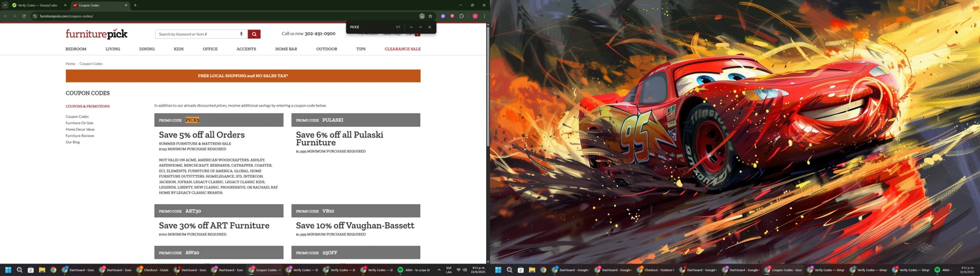Click the furniturepick site logo
Image resolution: width=980 pixels, height=276 pixels.
point(97,34)
